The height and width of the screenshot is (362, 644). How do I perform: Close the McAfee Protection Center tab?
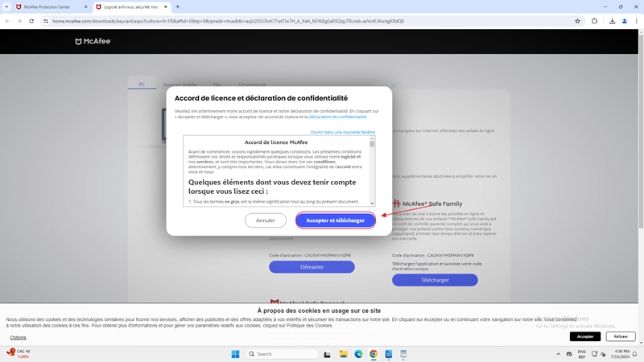pos(85,7)
